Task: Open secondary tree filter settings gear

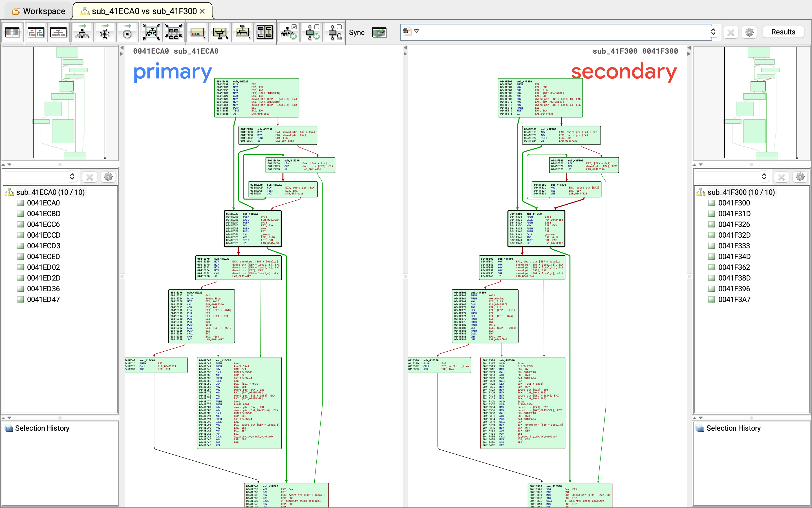Action: (x=800, y=177)
